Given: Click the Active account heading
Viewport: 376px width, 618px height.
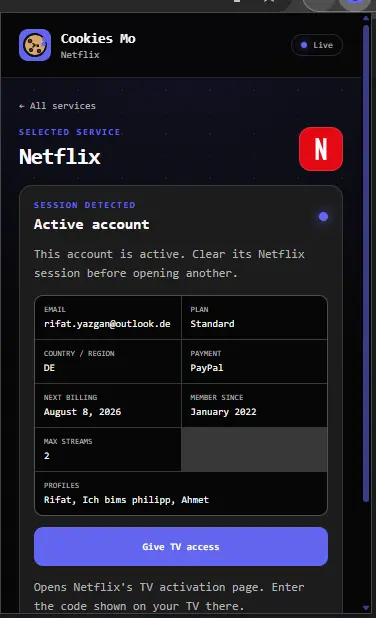Looking at the screenshot, I should [91, 224].
